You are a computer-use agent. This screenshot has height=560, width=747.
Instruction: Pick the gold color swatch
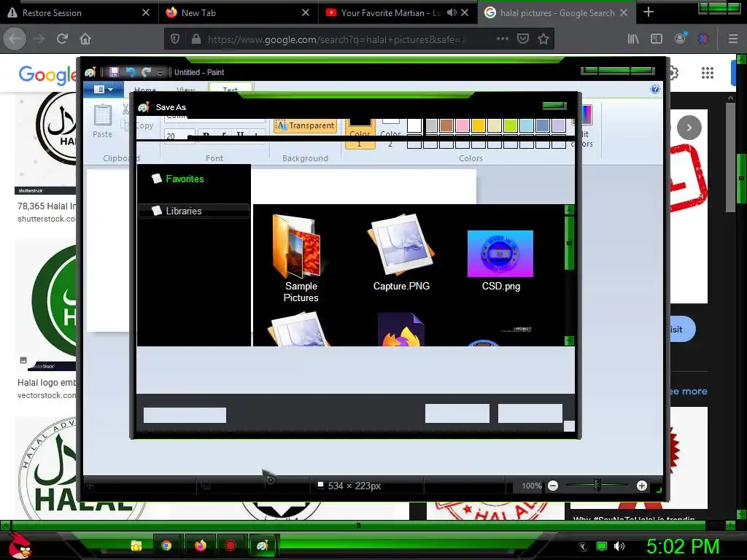coord(479,125)
